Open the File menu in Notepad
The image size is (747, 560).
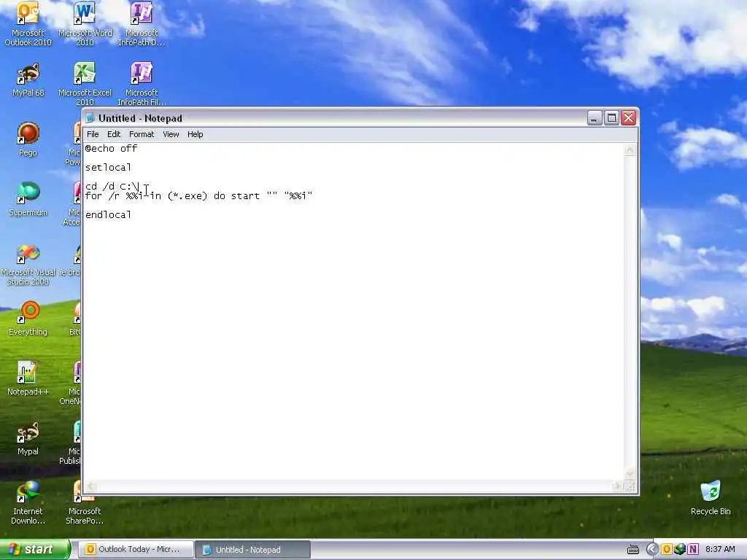pyautogui.click(x=93, y=134)
